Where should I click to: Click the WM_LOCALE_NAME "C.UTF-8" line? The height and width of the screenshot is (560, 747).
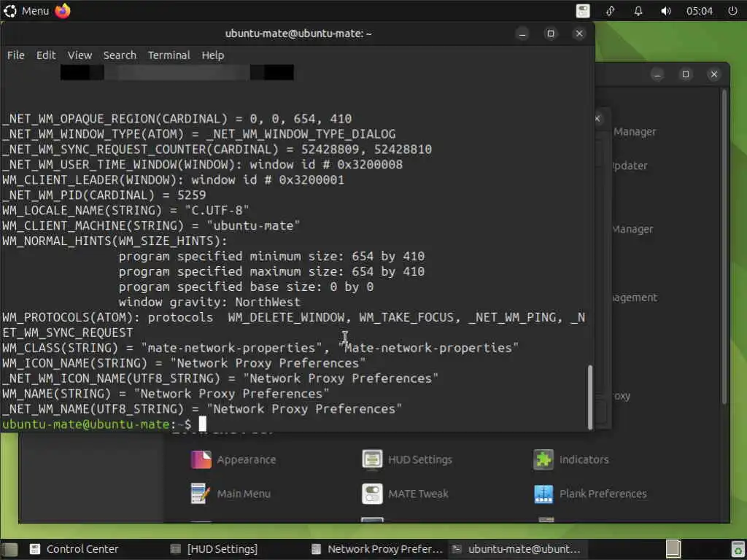click(x=125, y=210)
